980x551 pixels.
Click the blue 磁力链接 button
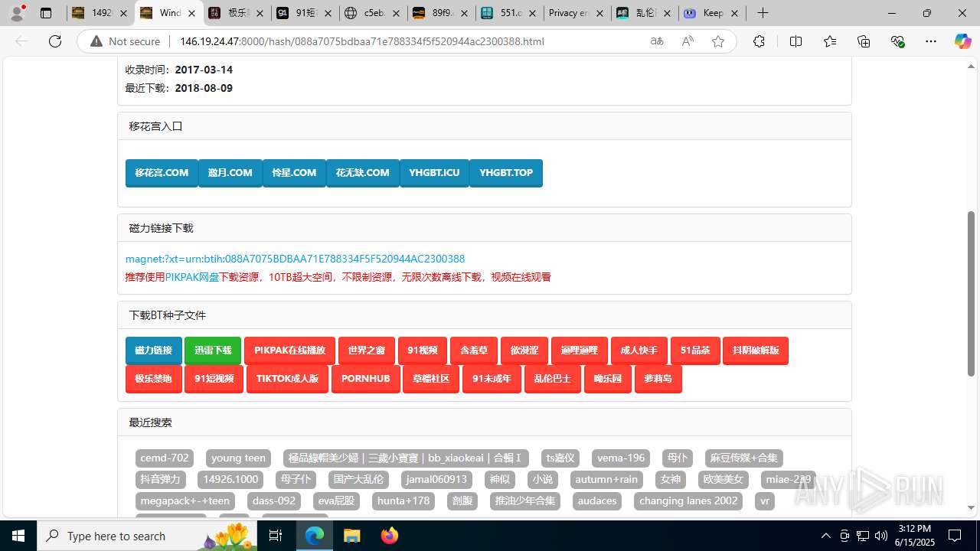click(x=154, y=350)
